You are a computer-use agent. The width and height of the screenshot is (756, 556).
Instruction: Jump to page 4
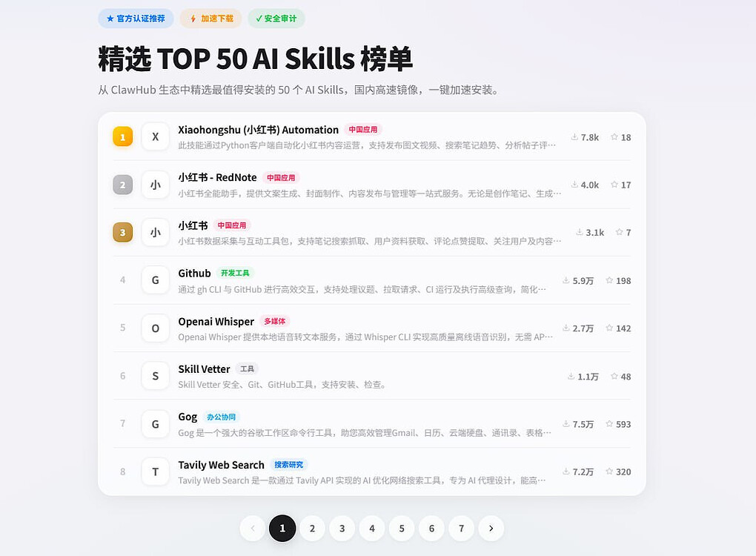point(372,529)
